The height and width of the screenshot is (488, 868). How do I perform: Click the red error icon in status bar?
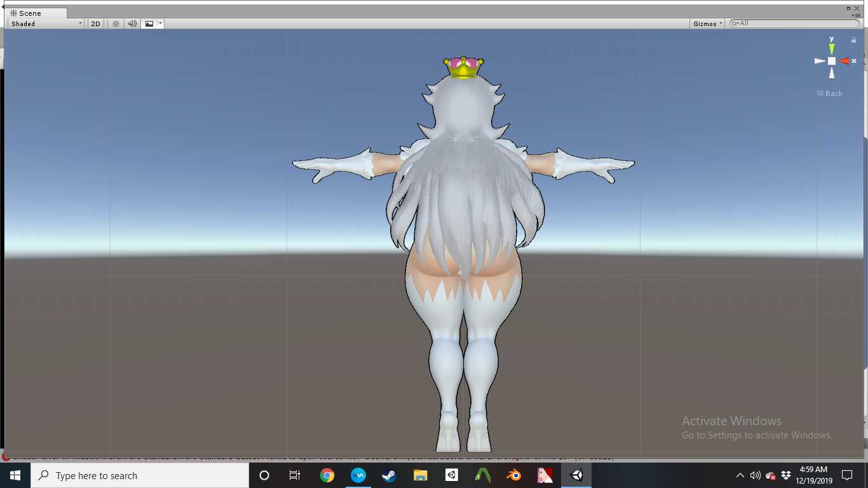pyautogui.click(x=6, y=456)
